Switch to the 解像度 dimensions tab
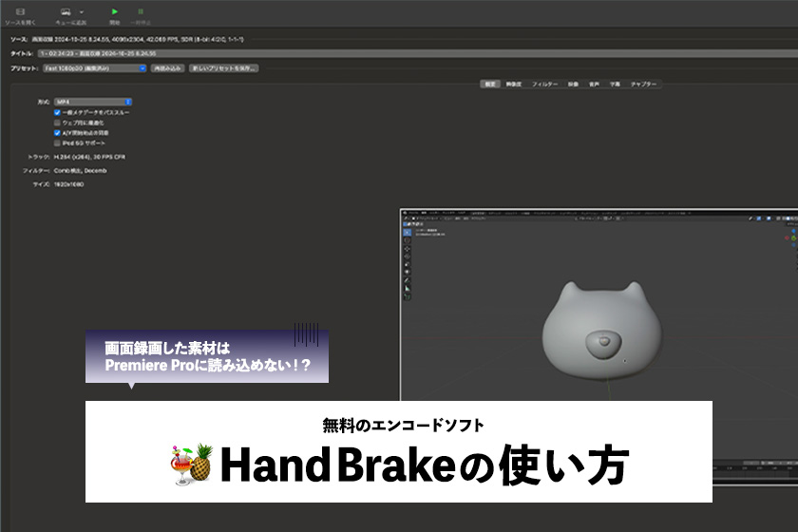The image size is (798, 532). pos(514,84)
